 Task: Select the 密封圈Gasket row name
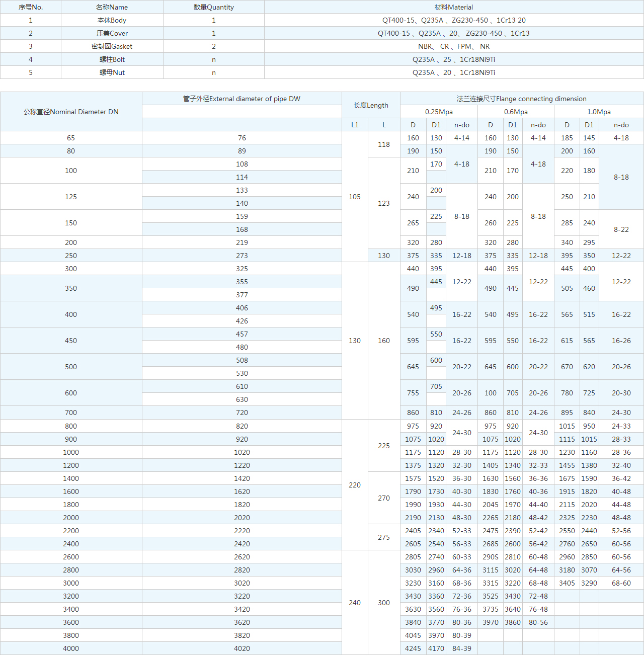112,46
